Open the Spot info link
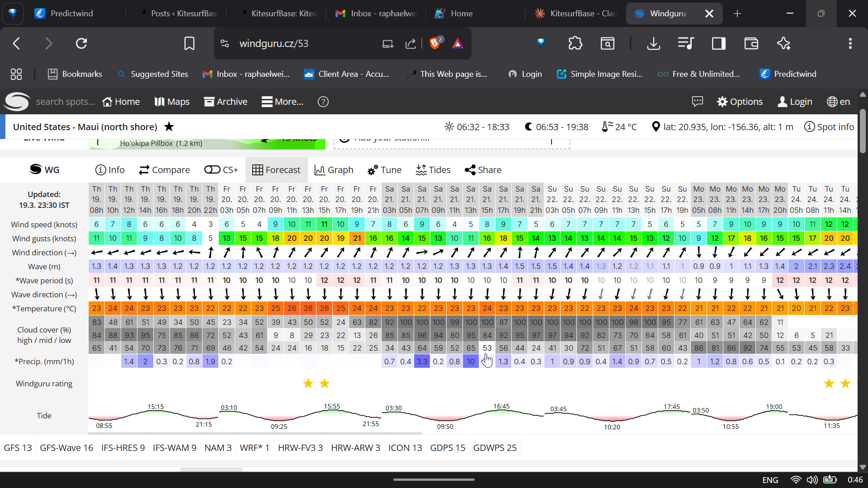 tap(829, 127)
